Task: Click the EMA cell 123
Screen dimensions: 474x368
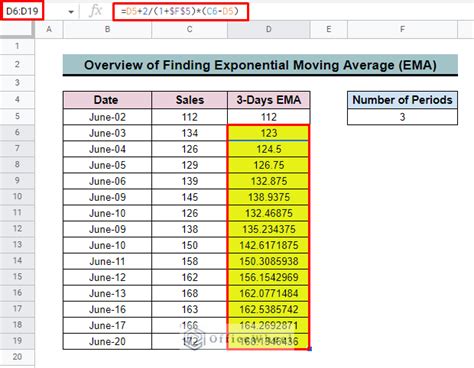Action: (269, 133)
